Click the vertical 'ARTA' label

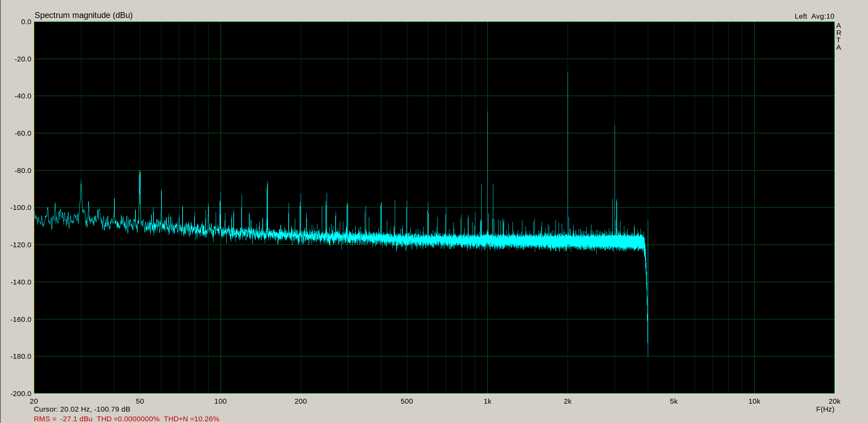(x=839, y=37)
